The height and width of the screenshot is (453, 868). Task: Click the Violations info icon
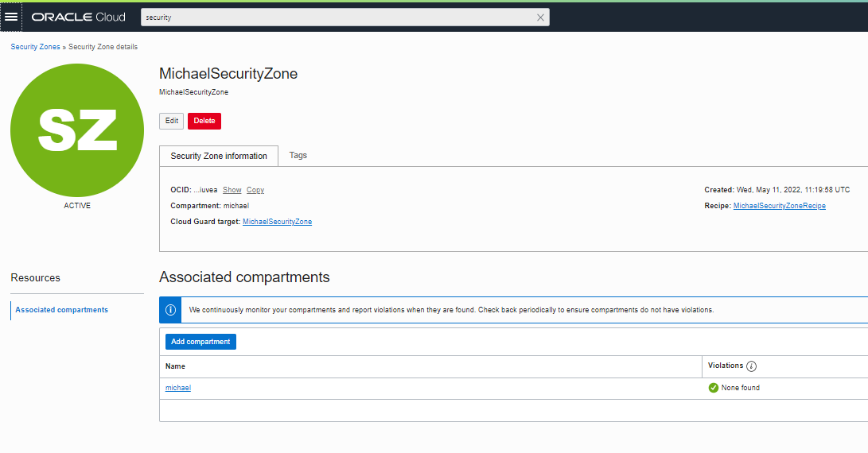(x=752, y=366)
